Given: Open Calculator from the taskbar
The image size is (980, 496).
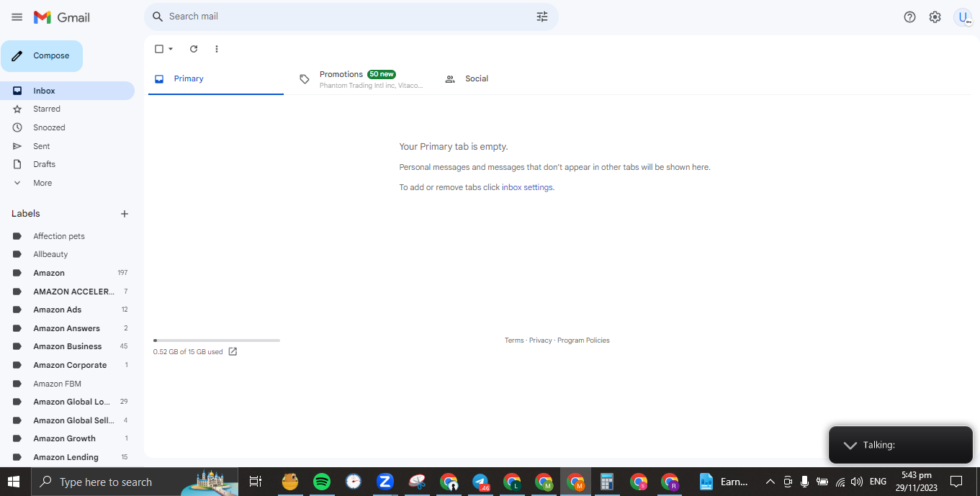Looking at the screenshot, I should (606, 482).
